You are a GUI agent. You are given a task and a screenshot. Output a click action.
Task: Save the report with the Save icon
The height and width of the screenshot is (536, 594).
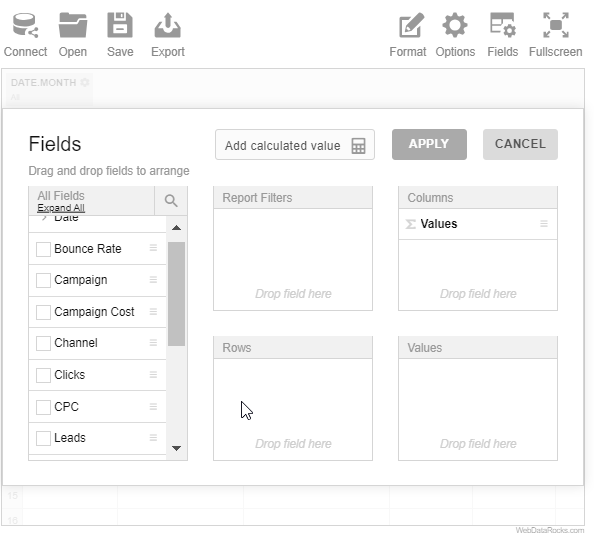(x=120, y=25)
